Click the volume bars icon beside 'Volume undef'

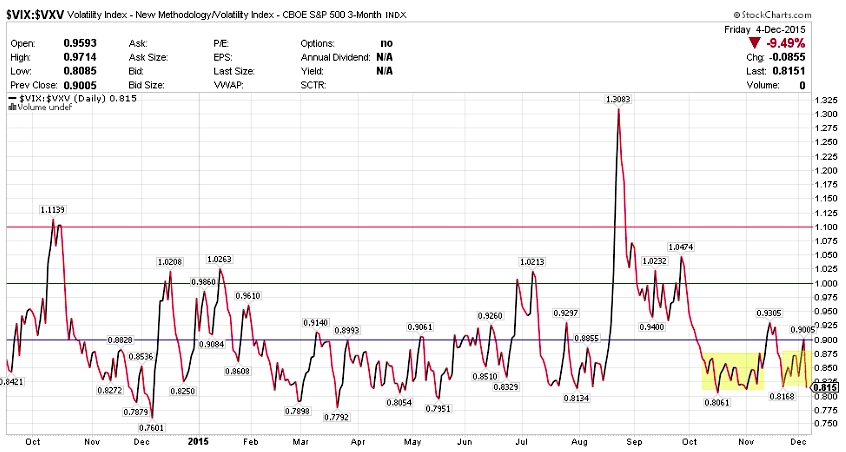[12, 107]
